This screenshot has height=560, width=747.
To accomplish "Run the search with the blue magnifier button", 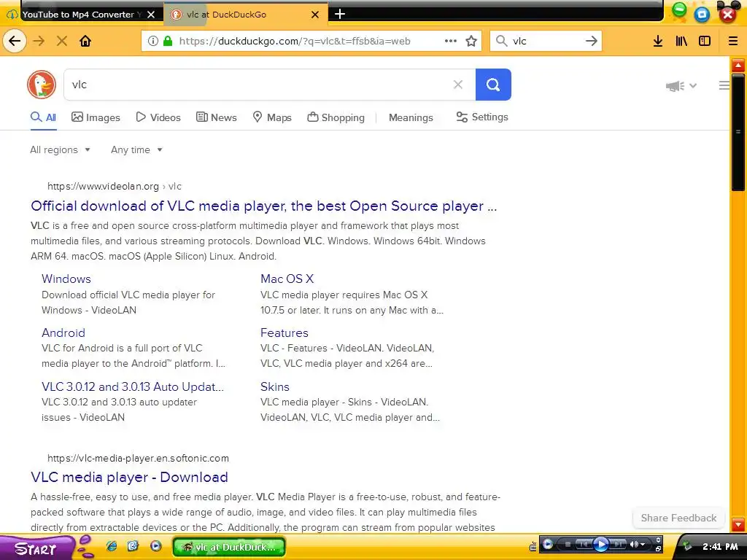I will (x=493, y=85).
